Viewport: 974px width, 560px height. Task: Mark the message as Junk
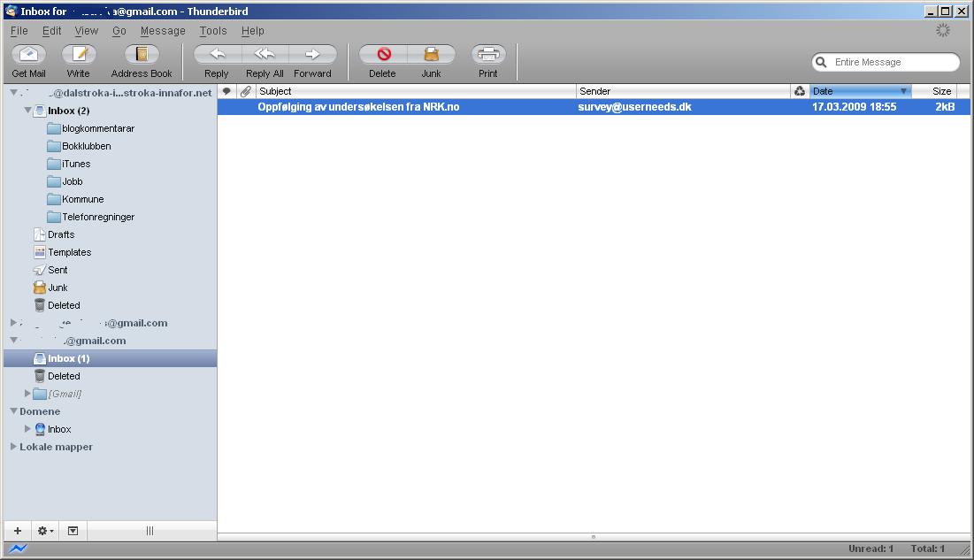pyautogui.click(x=431, y=55)
